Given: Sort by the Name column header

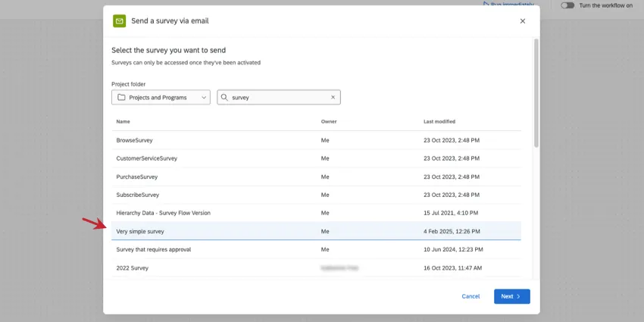Looking at the screenshot, I should coord(123,121).
